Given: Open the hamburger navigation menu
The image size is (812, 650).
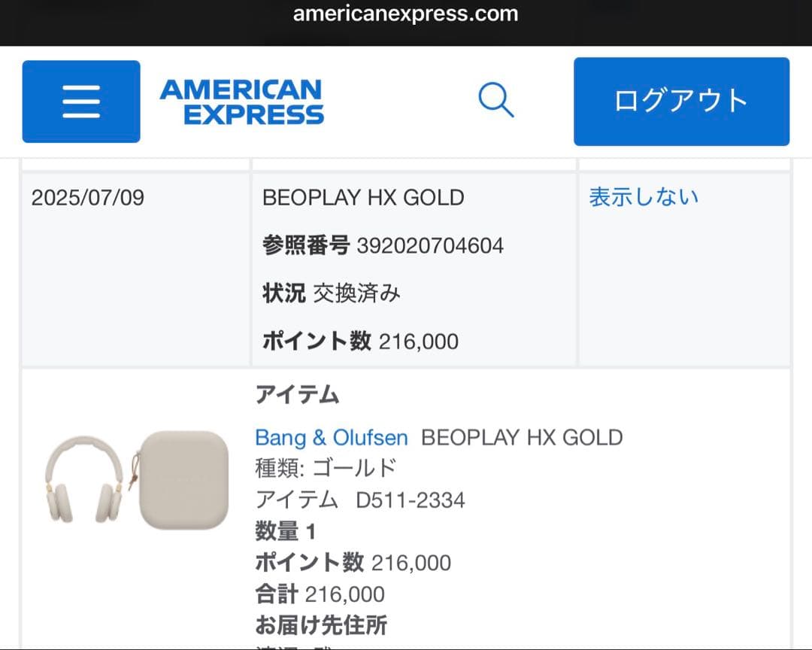Looking at the screenshot, I should [81, 102].
